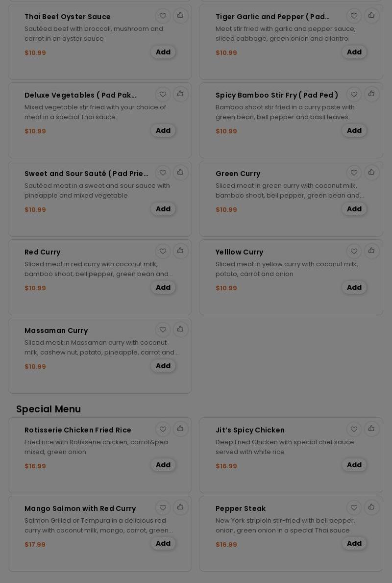Image resolution: width=392 pixels, height=583 pixels.
Task: Add Green Curry to the cart
Action: click(x=354, y=209)
